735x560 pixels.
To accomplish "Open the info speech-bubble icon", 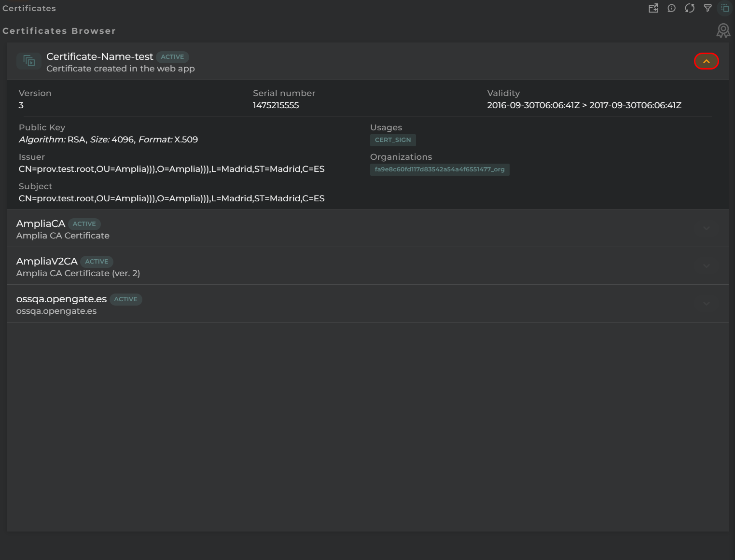I will click(671, 8).
